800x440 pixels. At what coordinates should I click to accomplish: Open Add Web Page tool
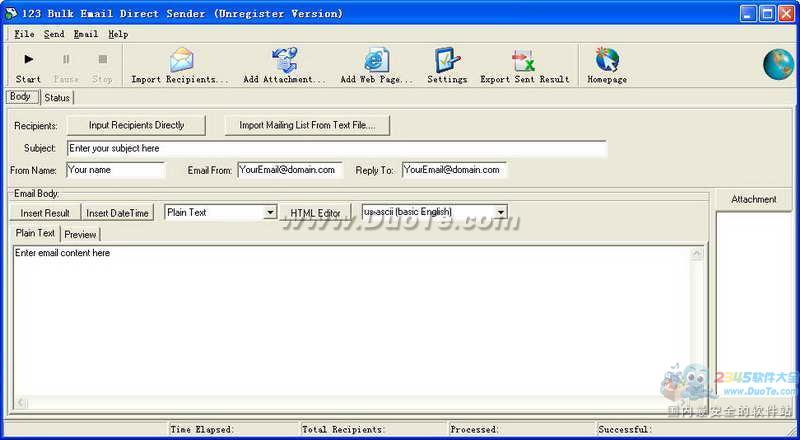click(376, 61)
